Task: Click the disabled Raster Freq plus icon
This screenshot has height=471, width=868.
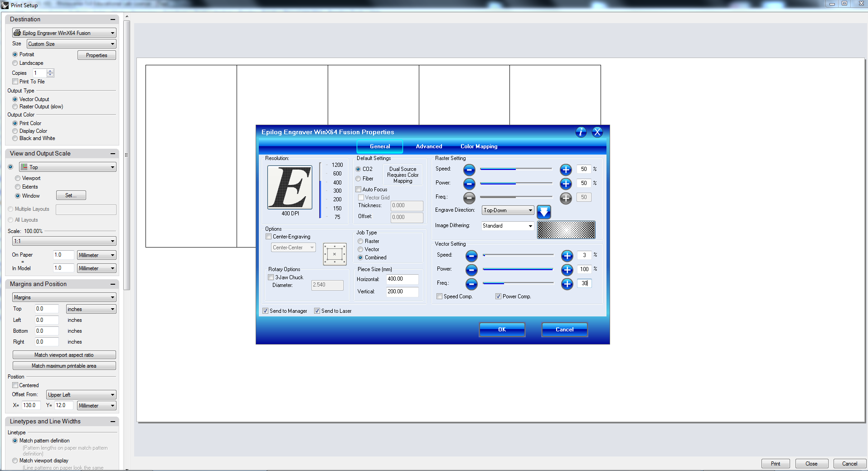Action: 566,198
